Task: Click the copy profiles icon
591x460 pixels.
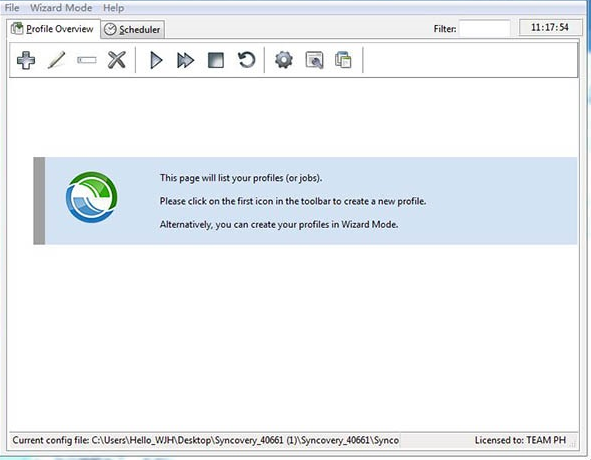Action: click(x=343, y=60)
